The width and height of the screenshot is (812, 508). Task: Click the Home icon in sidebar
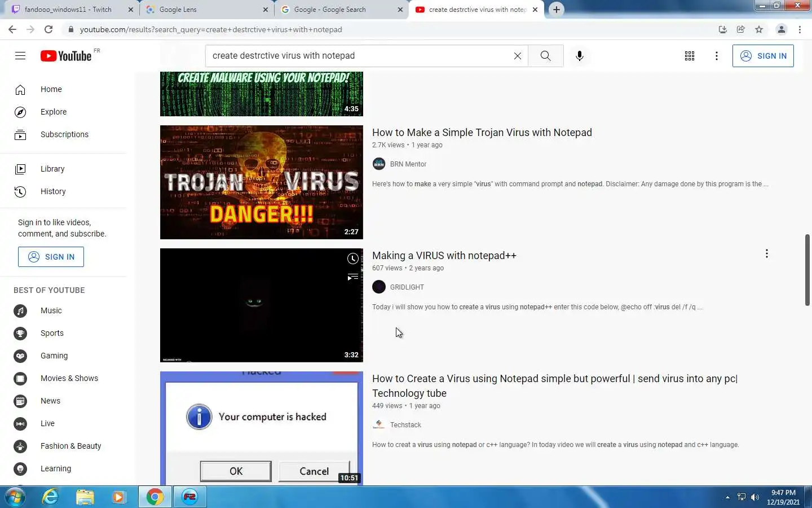pos(20,90)
